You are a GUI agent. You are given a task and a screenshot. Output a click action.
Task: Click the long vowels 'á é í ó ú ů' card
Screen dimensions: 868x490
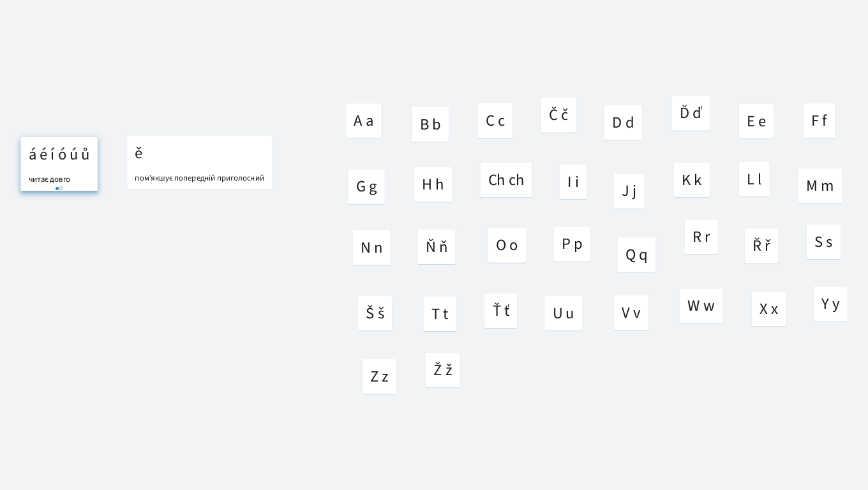pos(59,160)
